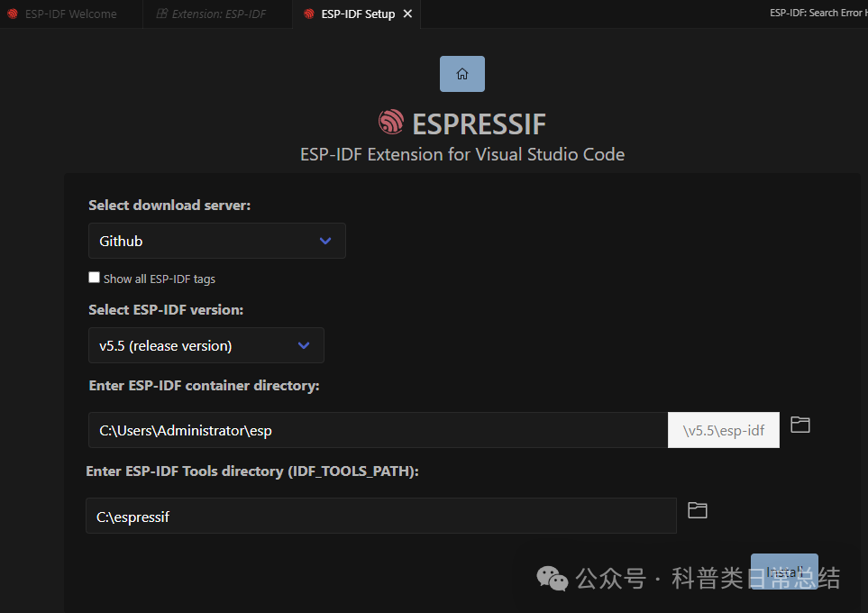Click the \v5.5\esp-idf path suffix

point(724,430)
